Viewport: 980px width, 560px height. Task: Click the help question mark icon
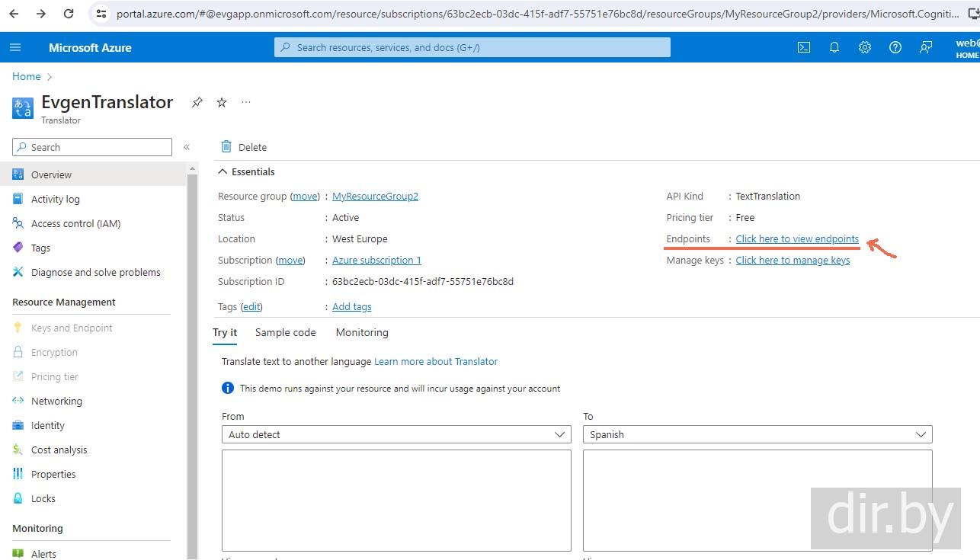coord(895,47)
